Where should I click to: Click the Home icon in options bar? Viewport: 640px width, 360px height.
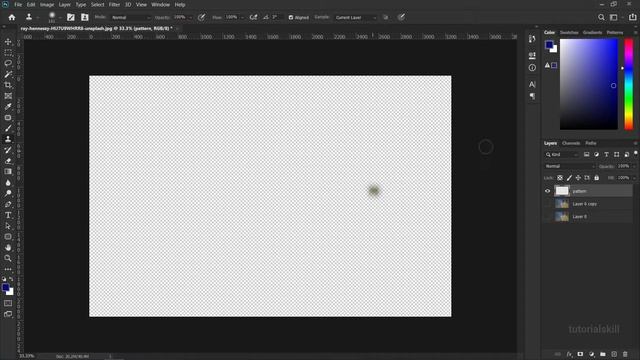[x=12, y=17]
